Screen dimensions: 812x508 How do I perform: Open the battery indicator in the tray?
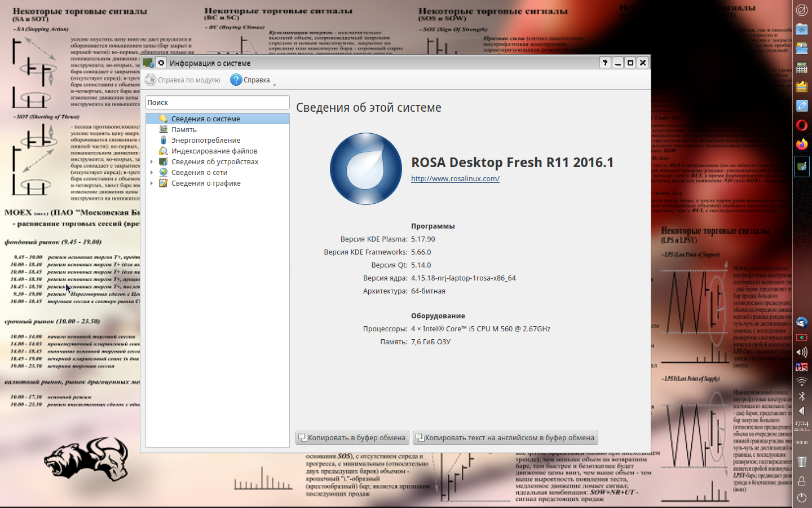[x=801, y=338]
